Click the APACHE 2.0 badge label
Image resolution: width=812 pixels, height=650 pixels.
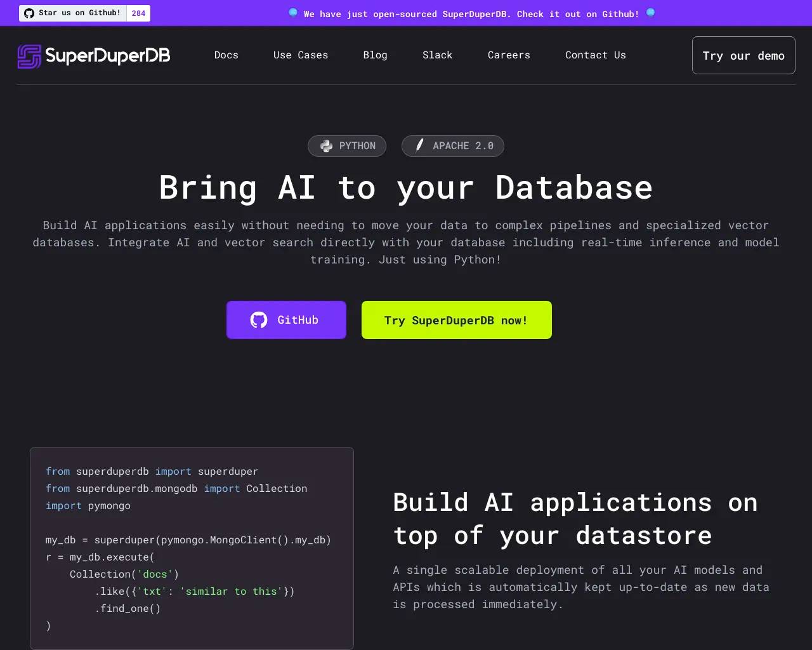point(463,146)
